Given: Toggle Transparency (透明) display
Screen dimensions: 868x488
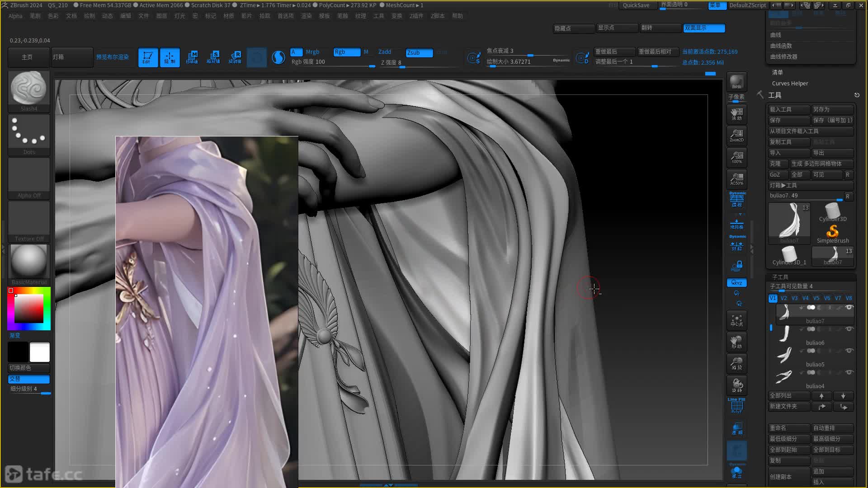Looking at the screenshot, I should coord(737,429).
